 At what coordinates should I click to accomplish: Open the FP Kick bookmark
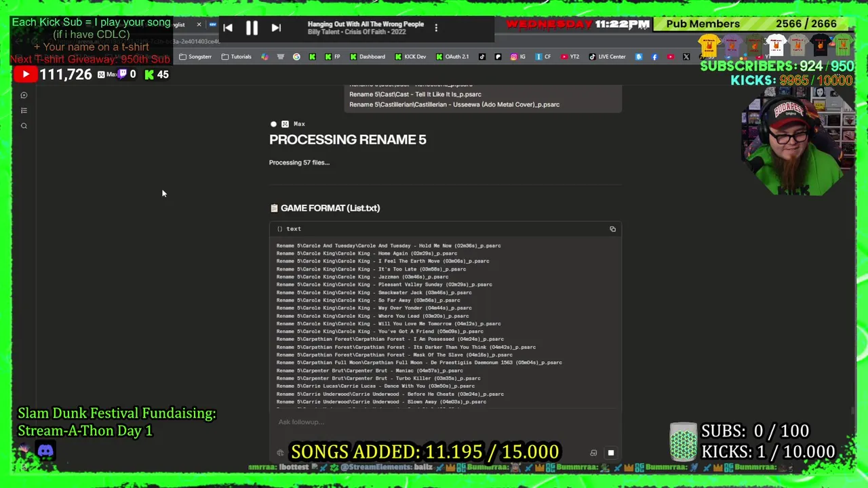[x=332, y=57]
